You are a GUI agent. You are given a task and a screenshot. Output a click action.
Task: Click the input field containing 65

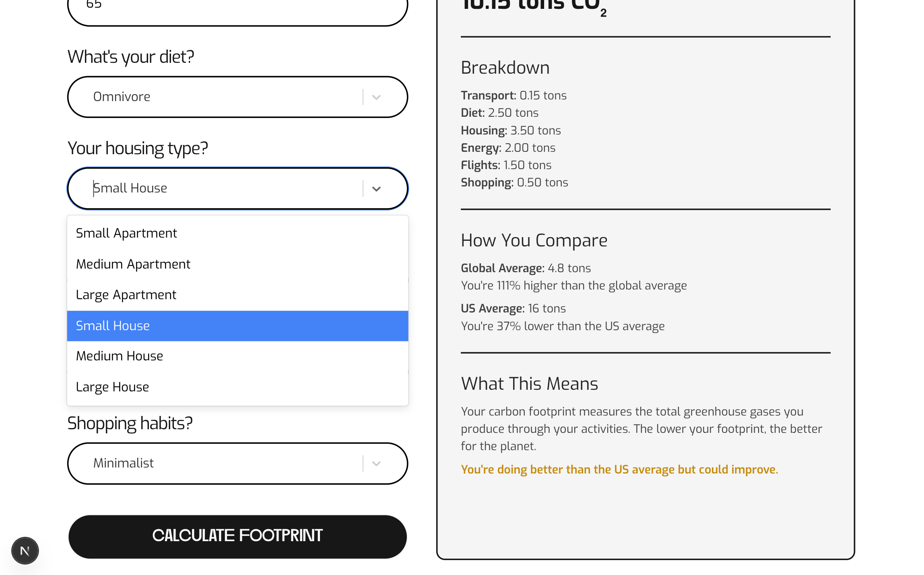[237, 10]
